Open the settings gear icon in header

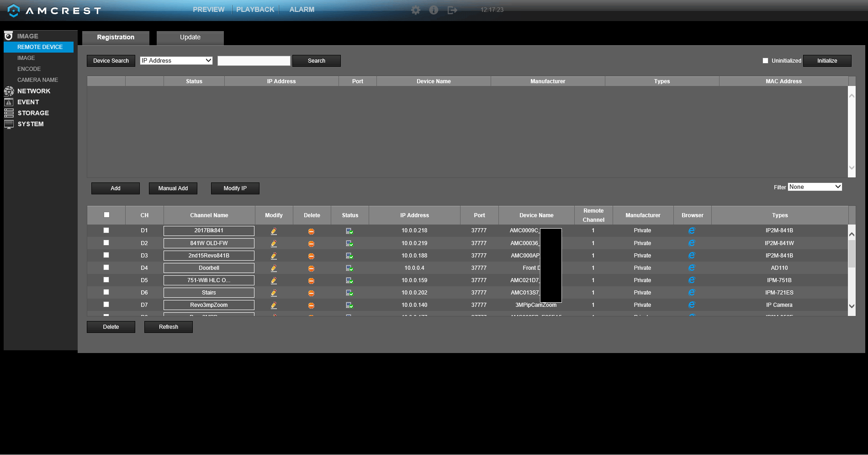415,10
